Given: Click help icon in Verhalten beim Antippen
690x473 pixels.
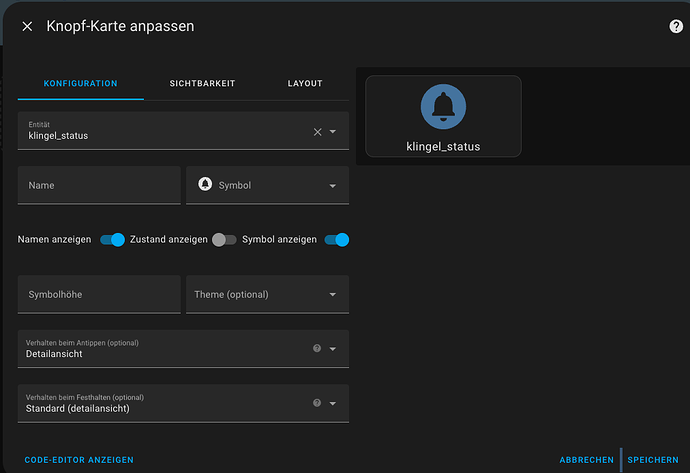Looking at the screenshot, I should (317, 349).
